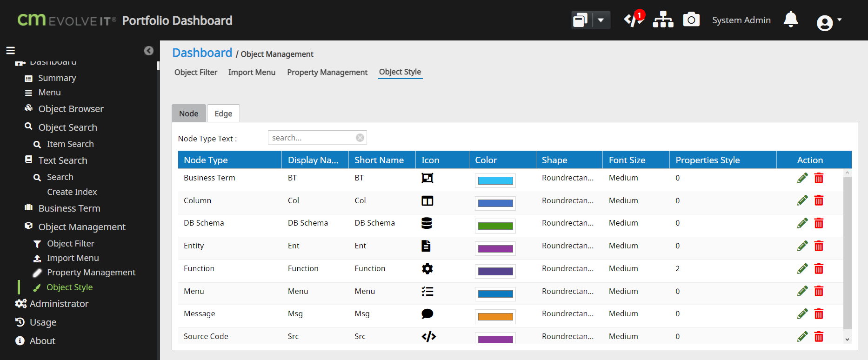Open Create Index in the sidebar
This screenshot has width=868, height=360.
pyautogui.click(x=72, y=192)
